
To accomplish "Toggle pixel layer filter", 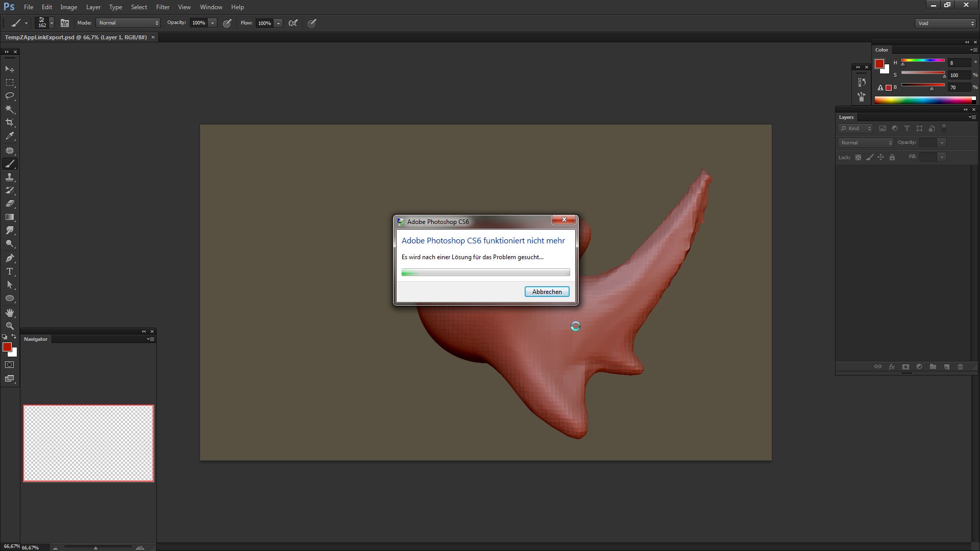I will point(883,129).
